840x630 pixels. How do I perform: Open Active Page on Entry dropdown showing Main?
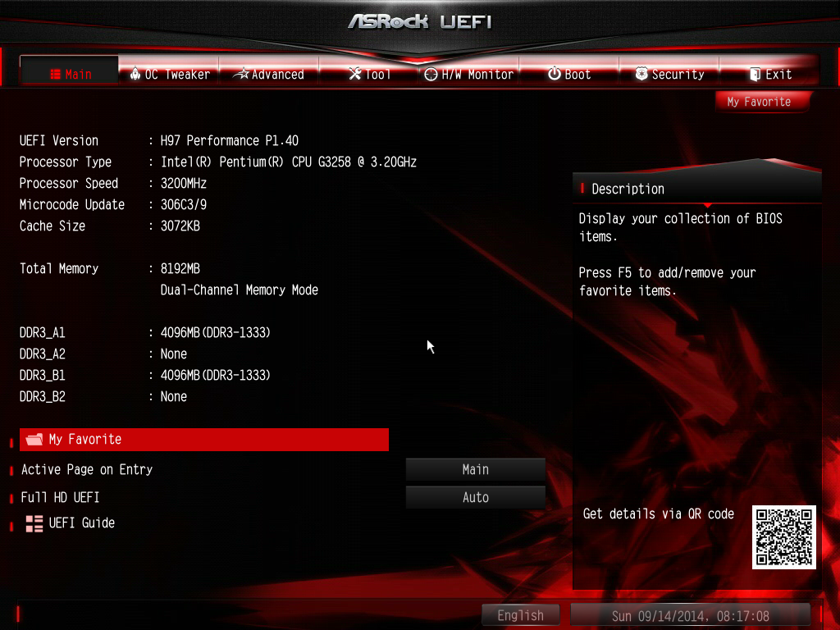(476, 469)
